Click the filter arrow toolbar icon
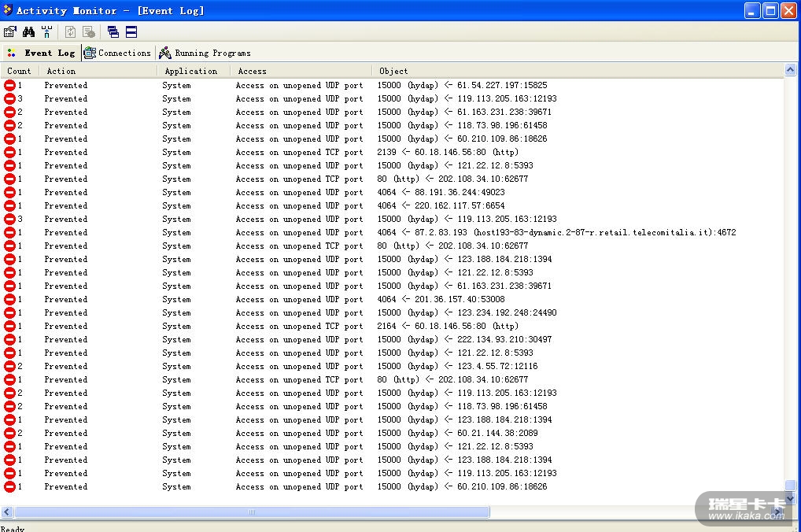 [x=47, y=32]
